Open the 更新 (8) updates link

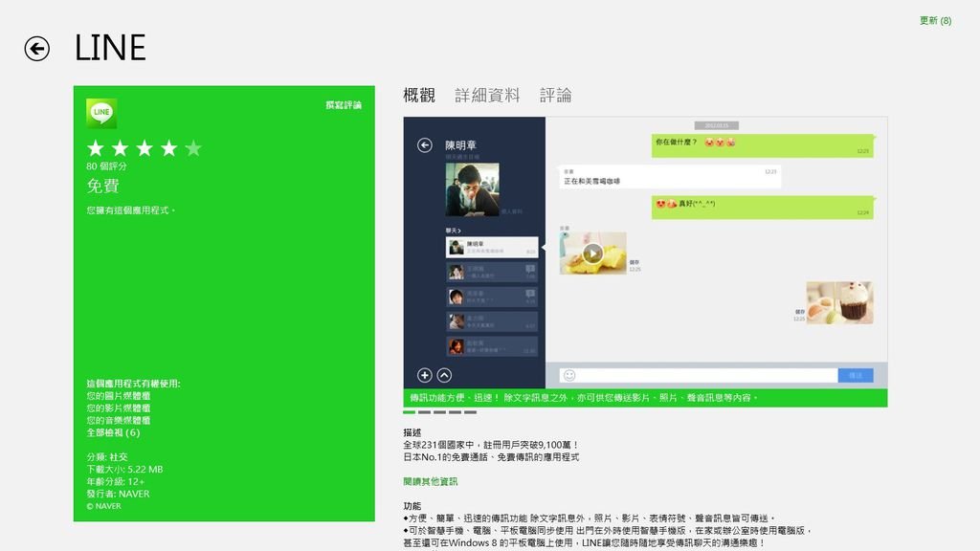coord(935,21)
